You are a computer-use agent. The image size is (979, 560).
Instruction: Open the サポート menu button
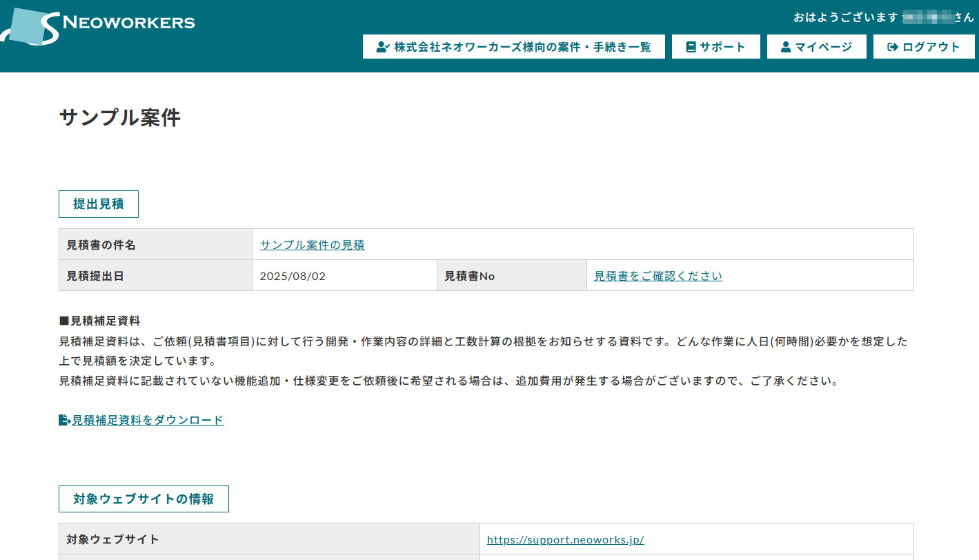coord(716,47)
